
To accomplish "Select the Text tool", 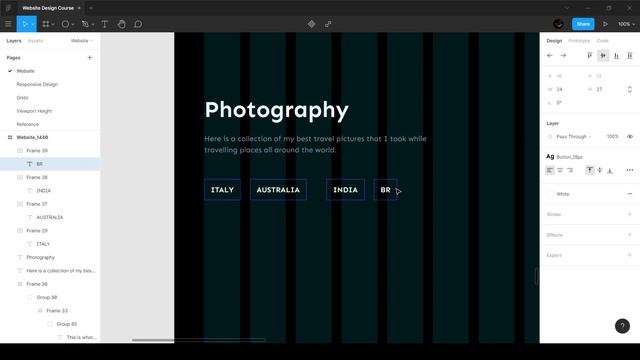I will 104,24.
